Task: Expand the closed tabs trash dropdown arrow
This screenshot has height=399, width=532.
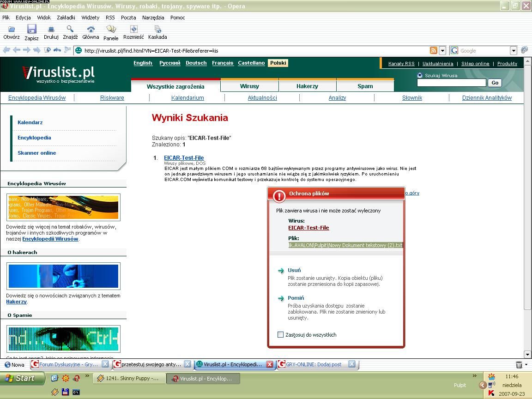Action: point(526,365)
